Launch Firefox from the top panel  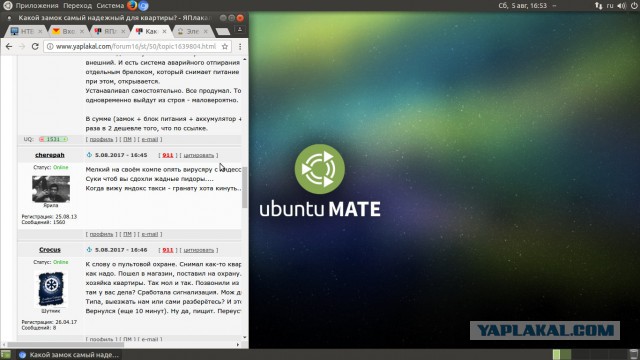tap(132, 5)
